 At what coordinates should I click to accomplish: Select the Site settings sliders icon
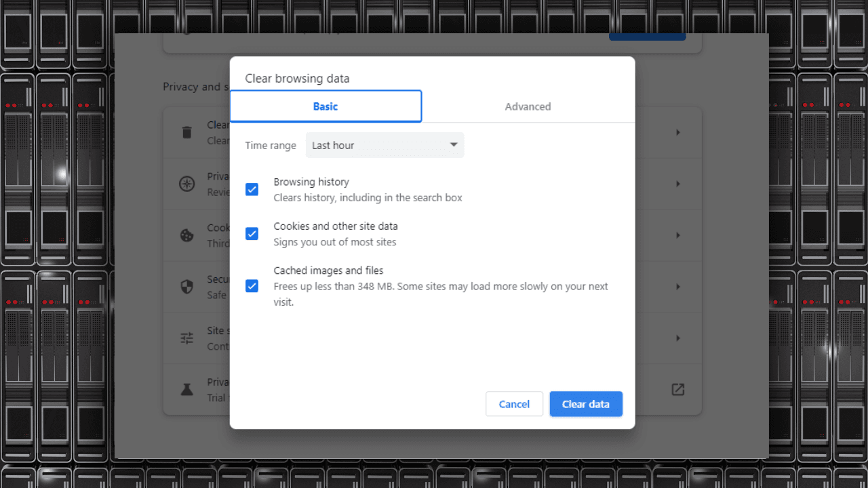(187, 338)
